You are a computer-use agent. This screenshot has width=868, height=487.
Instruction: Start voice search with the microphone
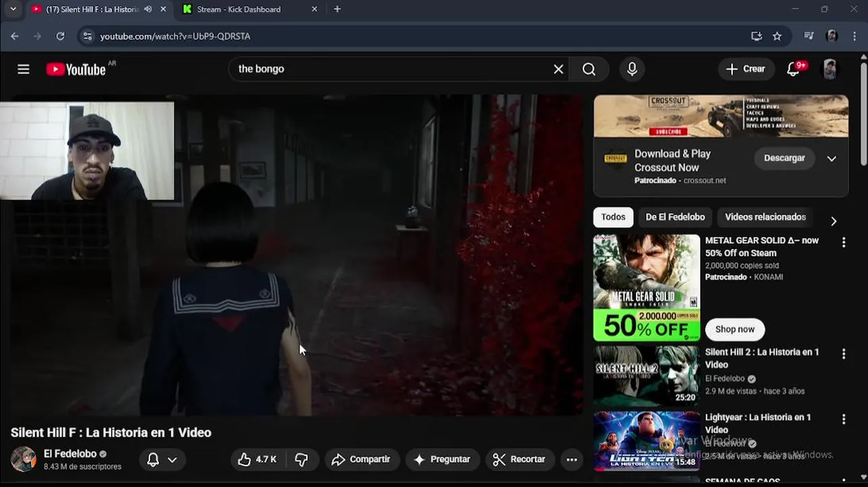[632, 69]
